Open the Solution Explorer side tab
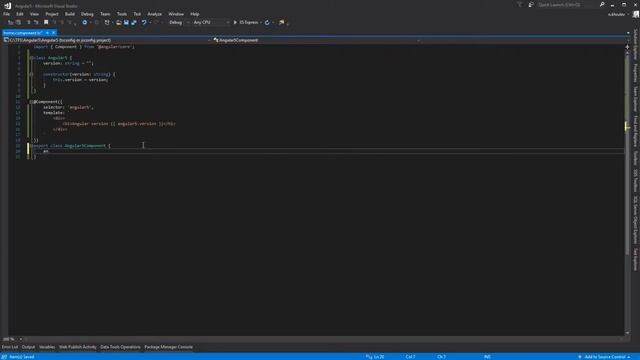640x360 pixels. pos(636,44)
